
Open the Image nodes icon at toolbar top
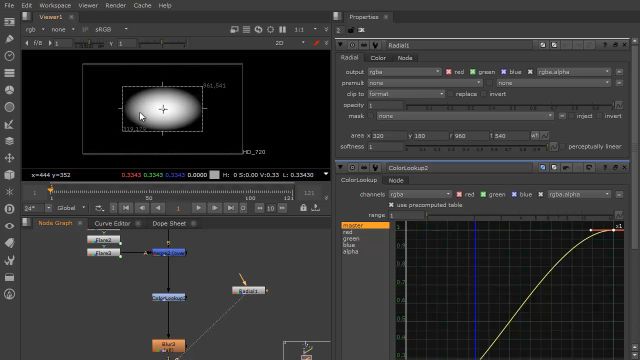(x=9, y=22)
